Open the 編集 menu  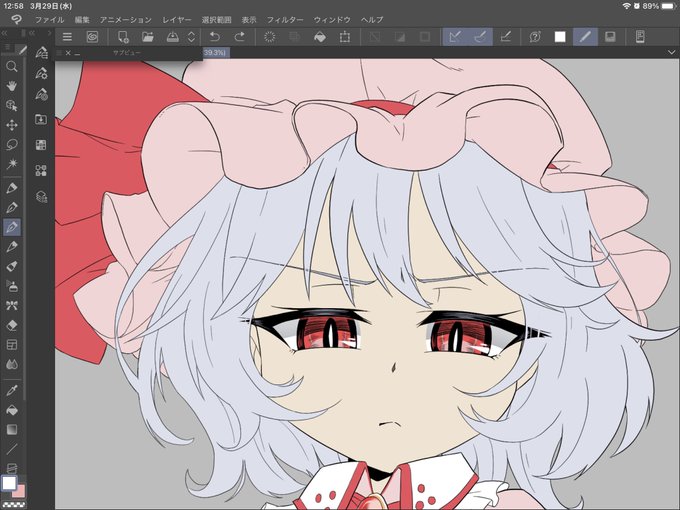(82, 20)
